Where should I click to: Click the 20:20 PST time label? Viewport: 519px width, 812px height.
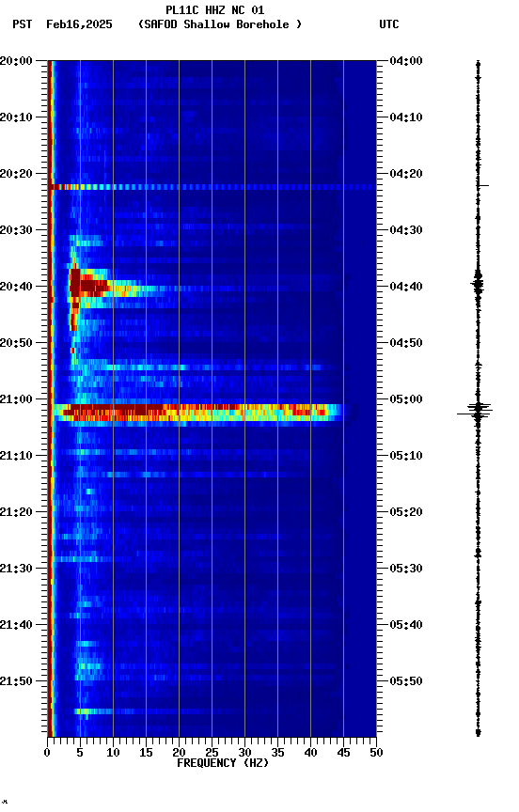click(16, 174)
